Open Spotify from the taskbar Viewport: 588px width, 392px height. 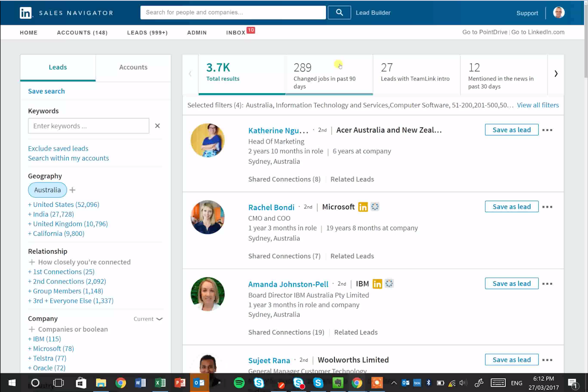click(239, 383)
